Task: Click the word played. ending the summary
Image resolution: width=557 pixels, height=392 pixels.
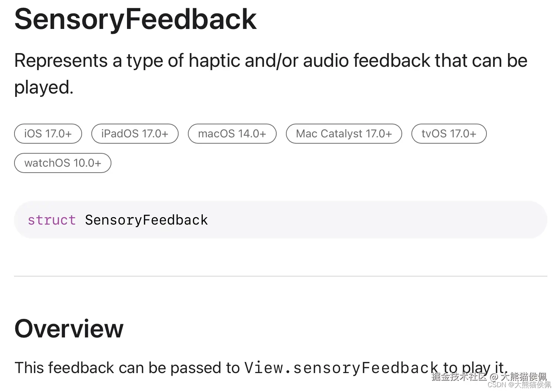Action: [44, 88]
